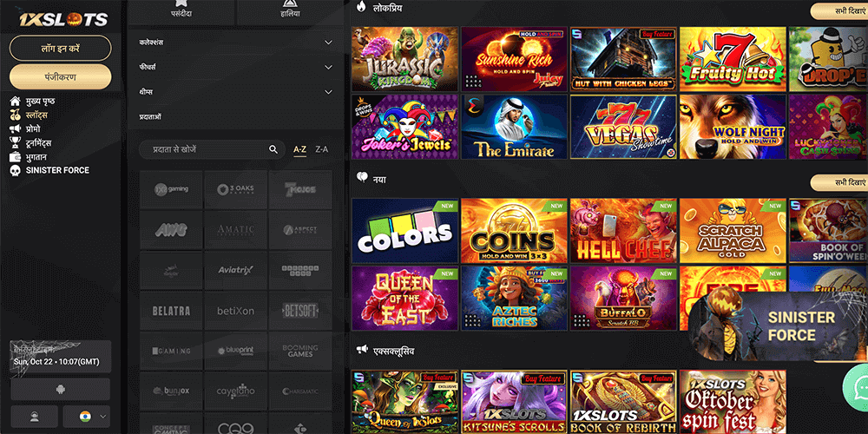The height and width of the screenshot is (434, 868).
Task: Click the trophy icon beside टूर्नामेंट्स
Action: [16, 143]
